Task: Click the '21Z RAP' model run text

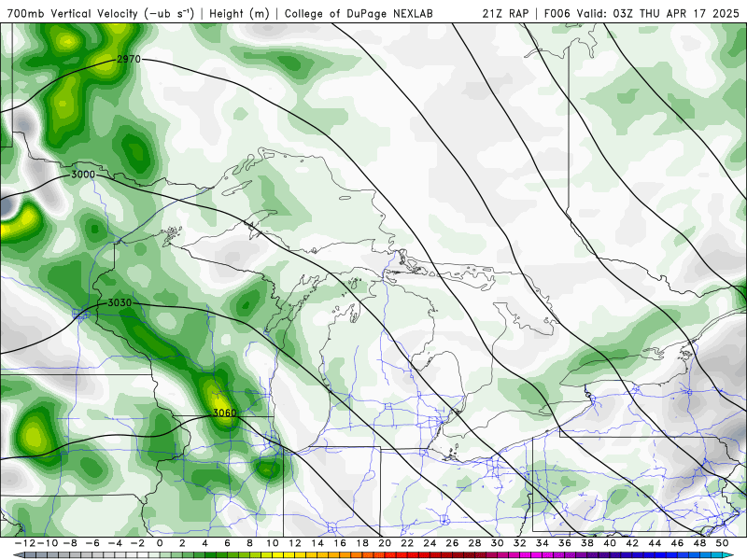Action: 505,13
